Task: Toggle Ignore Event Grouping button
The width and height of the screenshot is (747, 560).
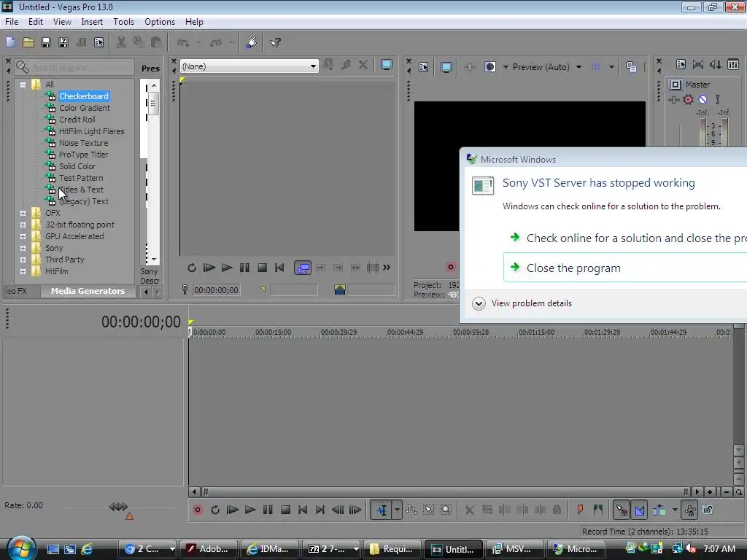Action: click(708, 510)
